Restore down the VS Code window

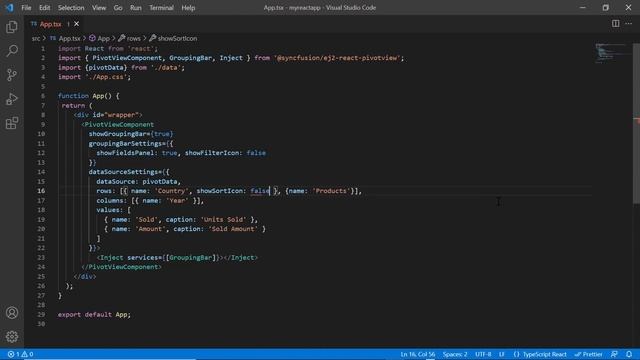[605, 7]
